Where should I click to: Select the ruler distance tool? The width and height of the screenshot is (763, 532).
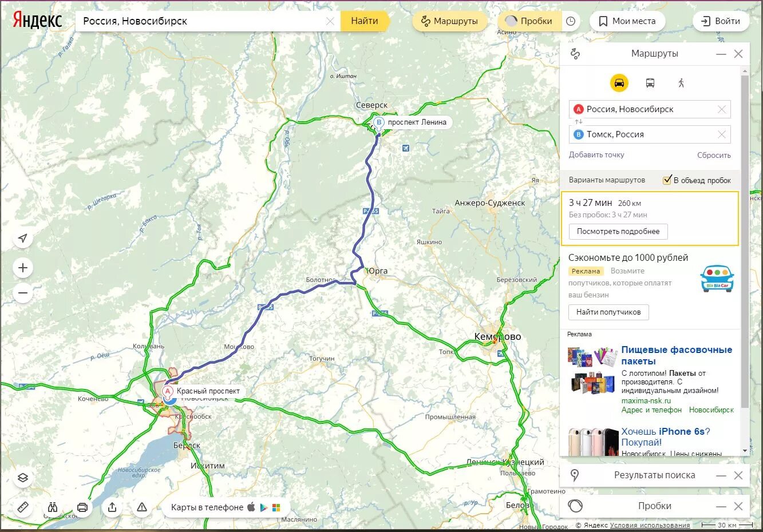[23, 507]
